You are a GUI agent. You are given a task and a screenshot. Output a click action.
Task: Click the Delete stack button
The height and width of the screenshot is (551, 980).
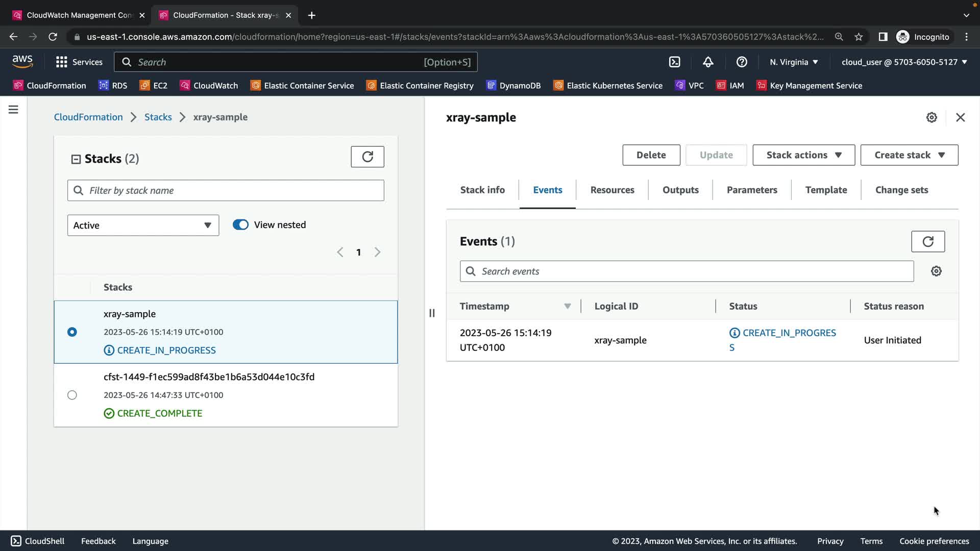(651, 155)
